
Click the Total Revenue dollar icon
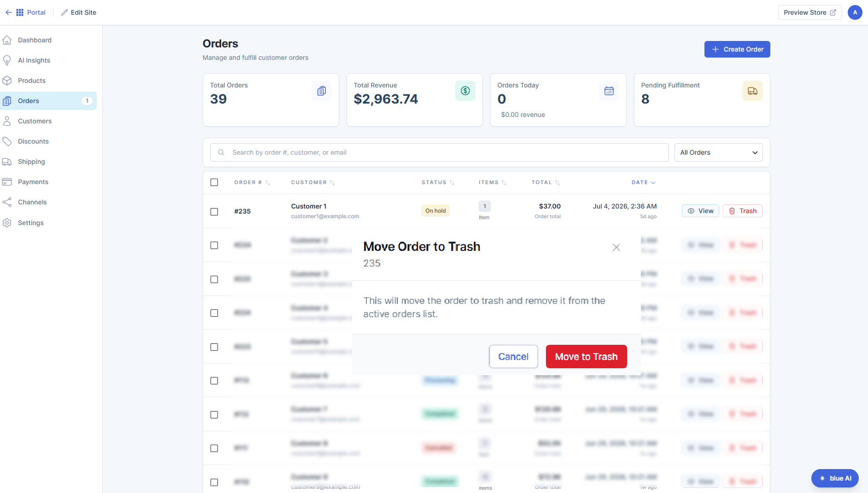465,91
